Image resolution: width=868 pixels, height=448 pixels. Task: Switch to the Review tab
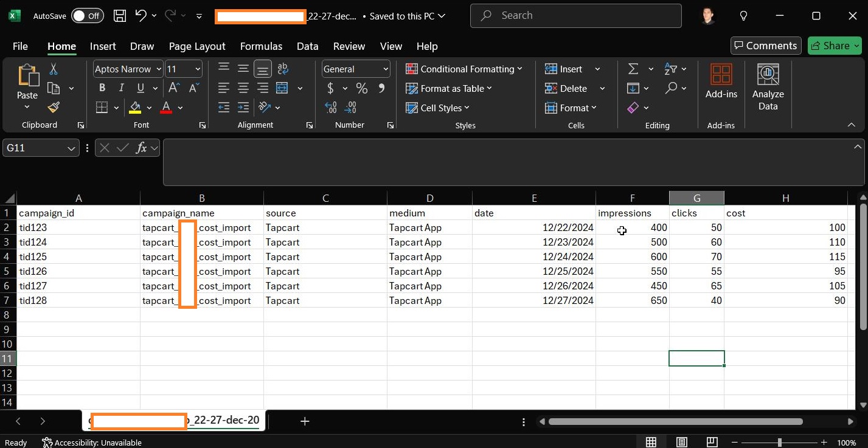[349, 46]
